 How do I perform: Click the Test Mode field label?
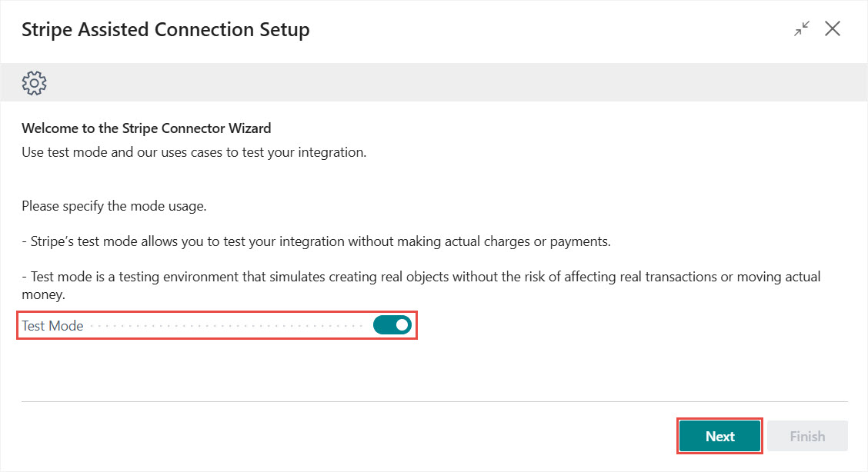coord(52,326)
